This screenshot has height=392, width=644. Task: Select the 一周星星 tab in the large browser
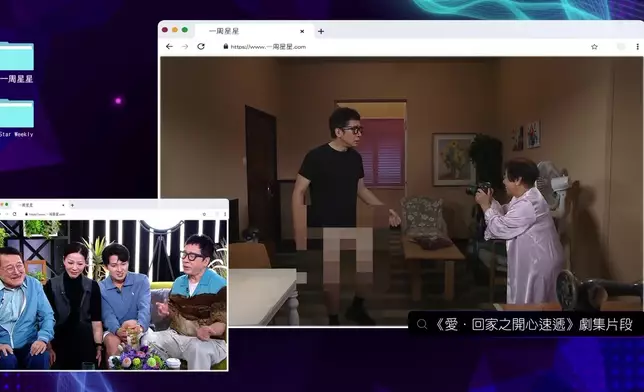[x=255, y=31]
